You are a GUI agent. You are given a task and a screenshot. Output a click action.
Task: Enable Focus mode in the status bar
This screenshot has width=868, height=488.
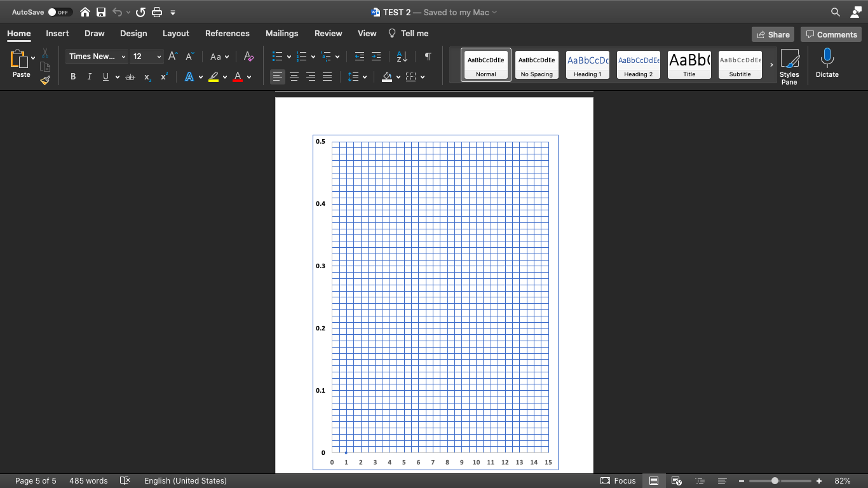(x=617, y=481)
